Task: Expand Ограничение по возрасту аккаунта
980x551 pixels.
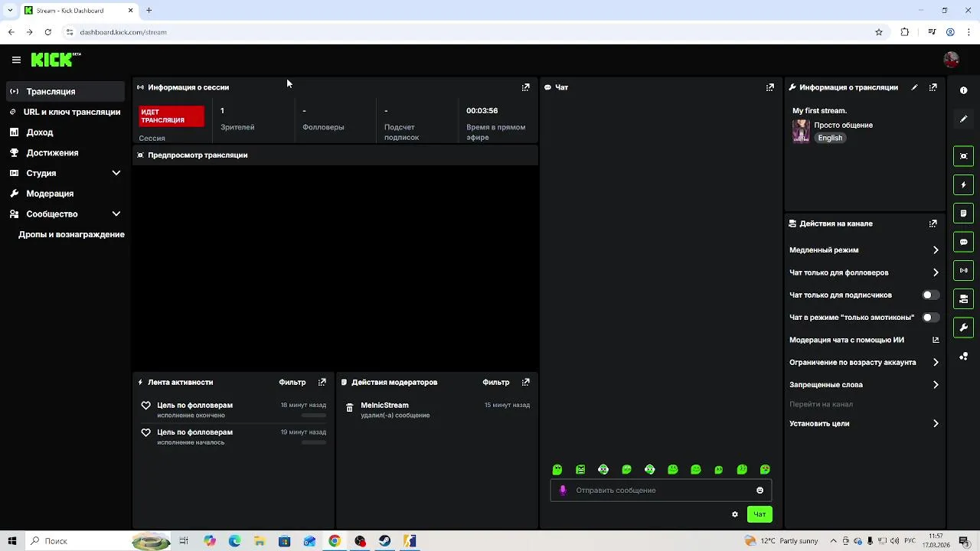Action: (x=864, y=362)
